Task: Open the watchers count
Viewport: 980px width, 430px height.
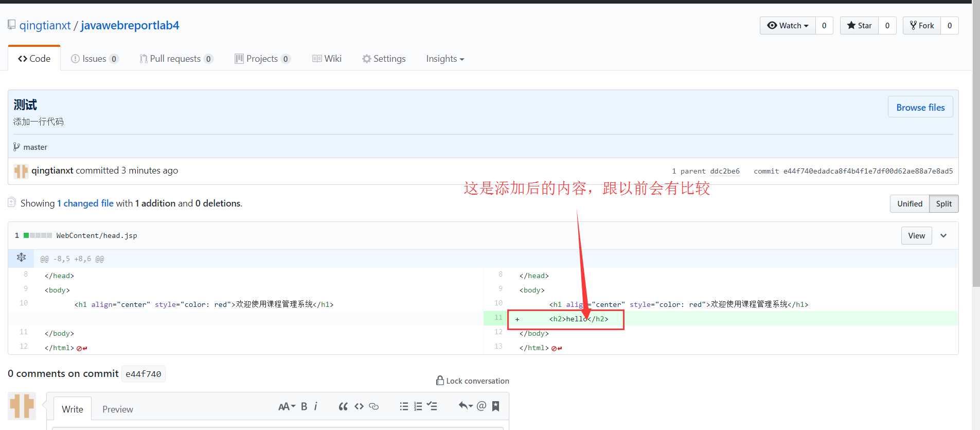Action: (x=824, y=25)
